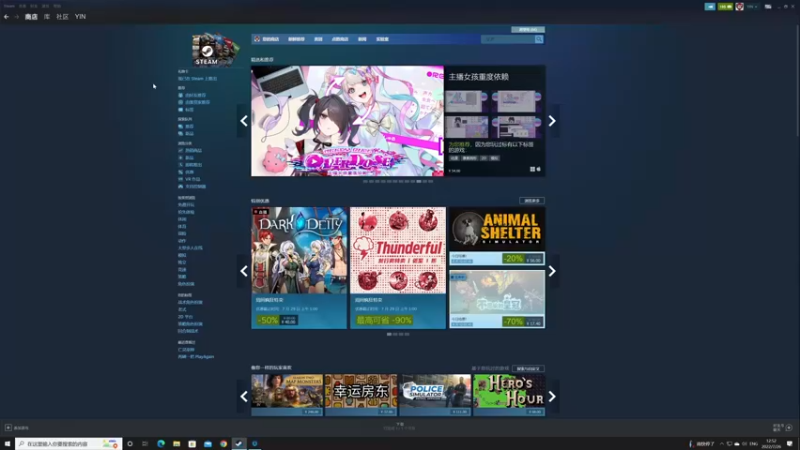Show next recommended games in bottom carousel
800x450 pixels.
(552, 396)
